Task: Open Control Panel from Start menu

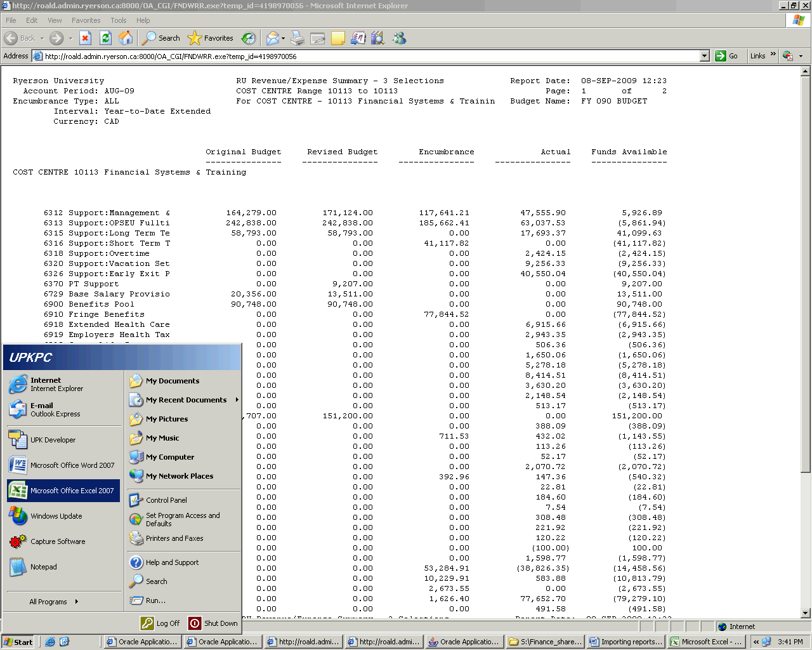Action: (x=166, y=500)
